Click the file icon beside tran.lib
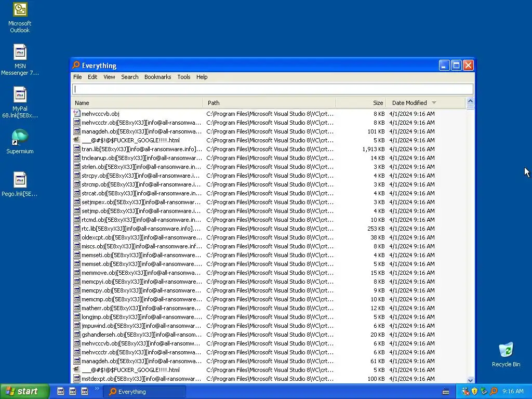 coord(77,149)
